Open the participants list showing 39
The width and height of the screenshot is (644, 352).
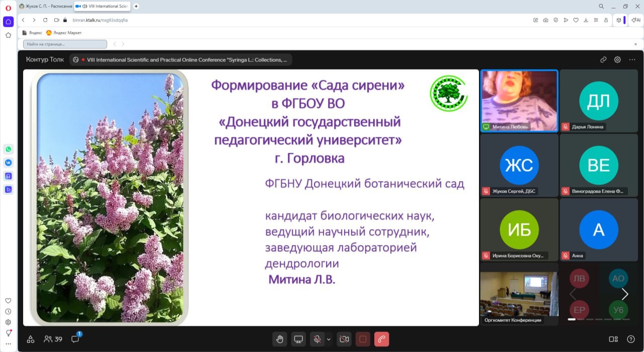click(53, 339)
